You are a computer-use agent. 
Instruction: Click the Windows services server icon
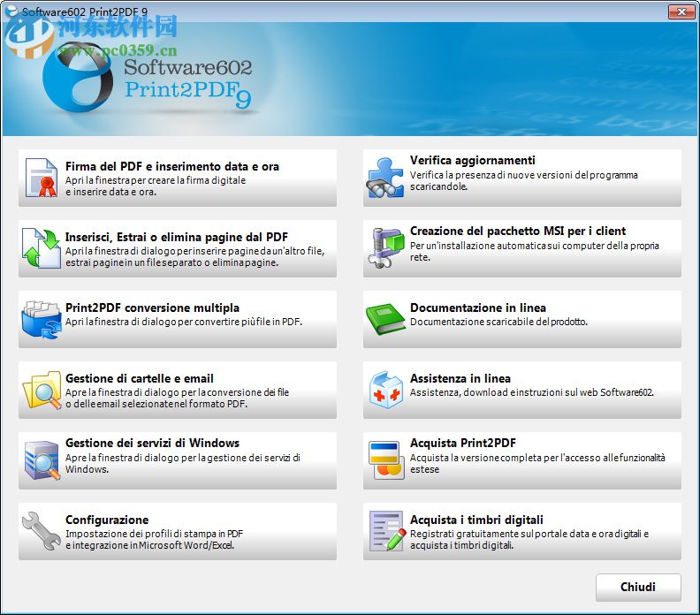[42, 460]
